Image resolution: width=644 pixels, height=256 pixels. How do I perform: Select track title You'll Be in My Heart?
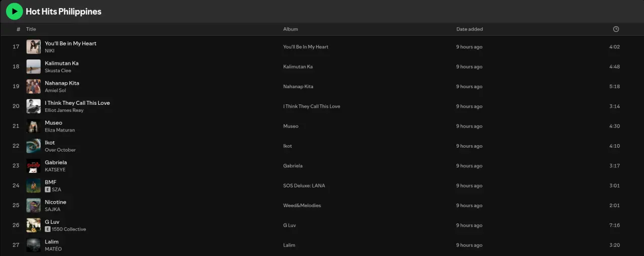click(x=70, y=43)
